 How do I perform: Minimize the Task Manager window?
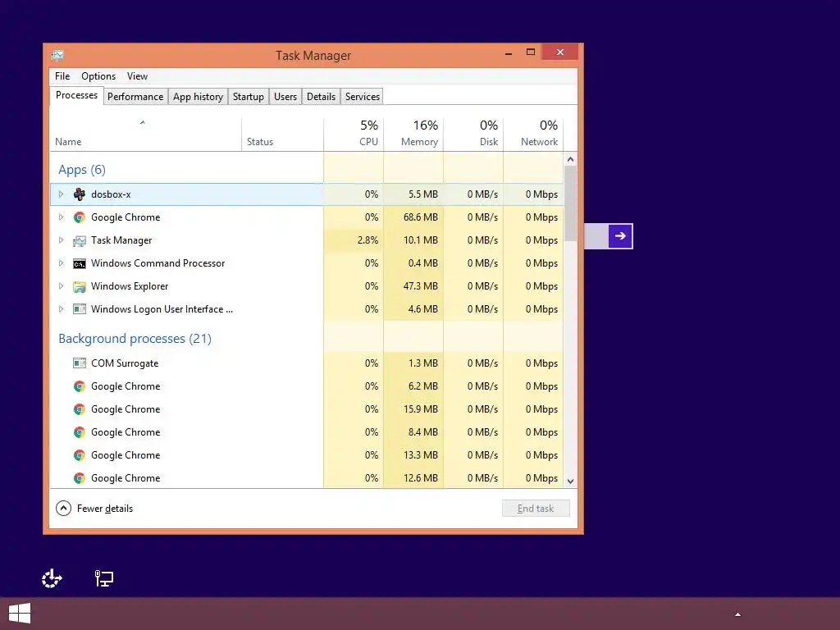(x=509, y=52)
